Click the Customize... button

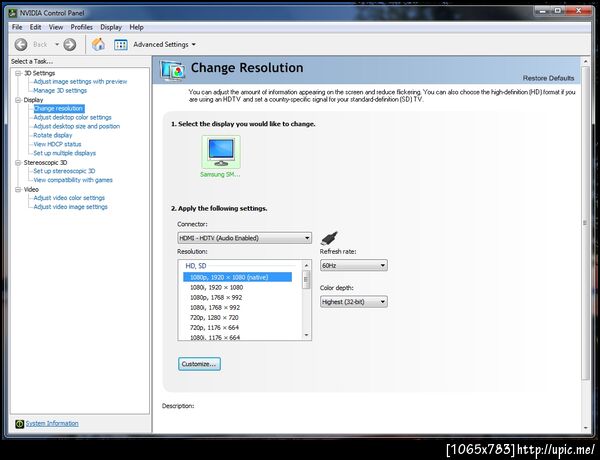click(199, 364)
